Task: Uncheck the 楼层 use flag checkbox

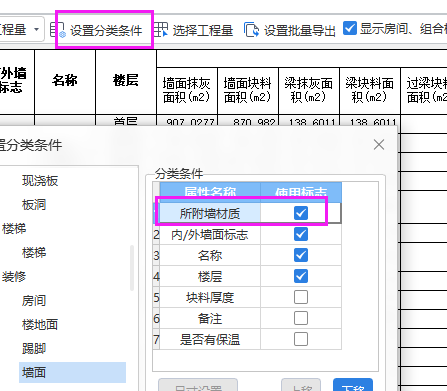Action: coord(301,276)
